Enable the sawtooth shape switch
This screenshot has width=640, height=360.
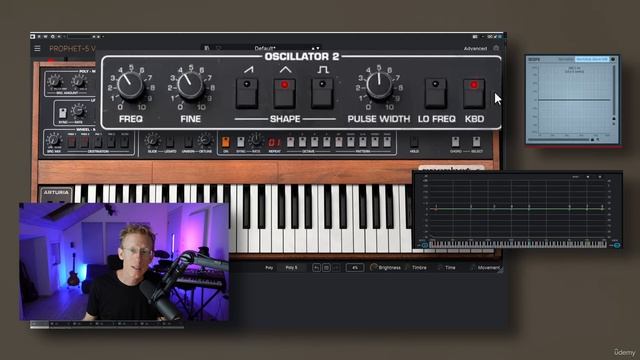[x=247, y=93]
